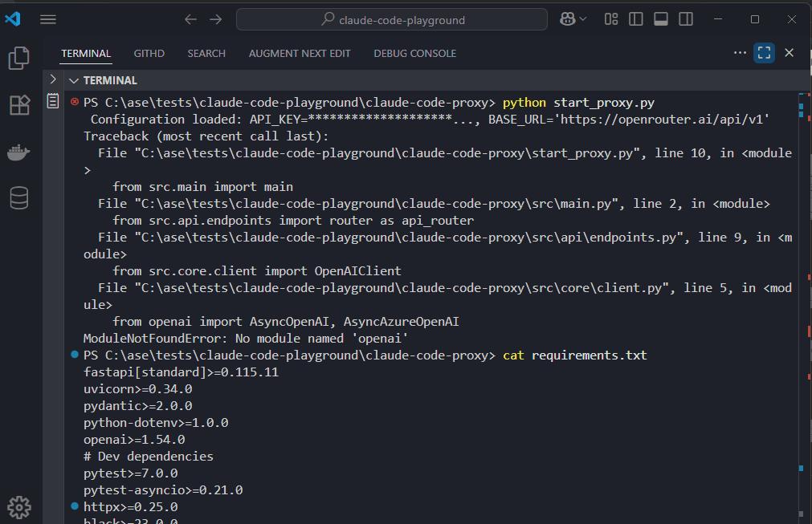The height and width of the screenshot is (524, 812).
Task: Open panel more actions ellipsis
Action: [740, 53]
